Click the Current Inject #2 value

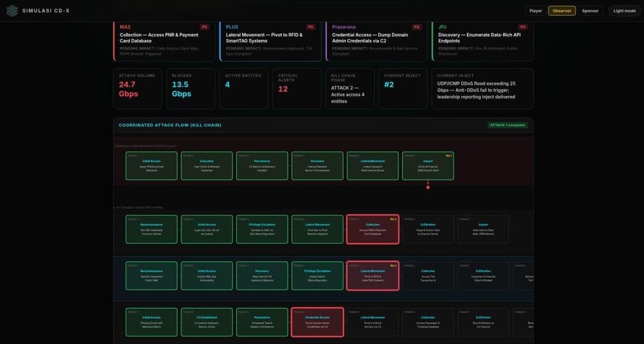(389, 84)
